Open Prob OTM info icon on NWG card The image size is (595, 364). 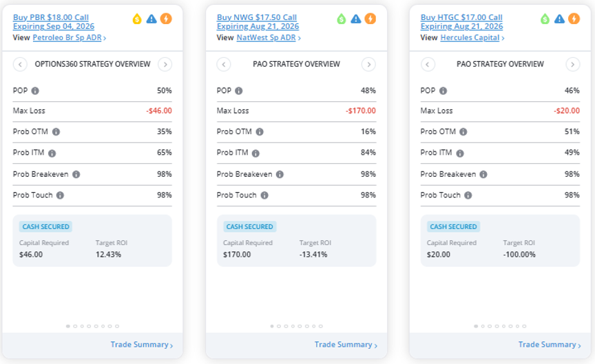tap(260, 131)
